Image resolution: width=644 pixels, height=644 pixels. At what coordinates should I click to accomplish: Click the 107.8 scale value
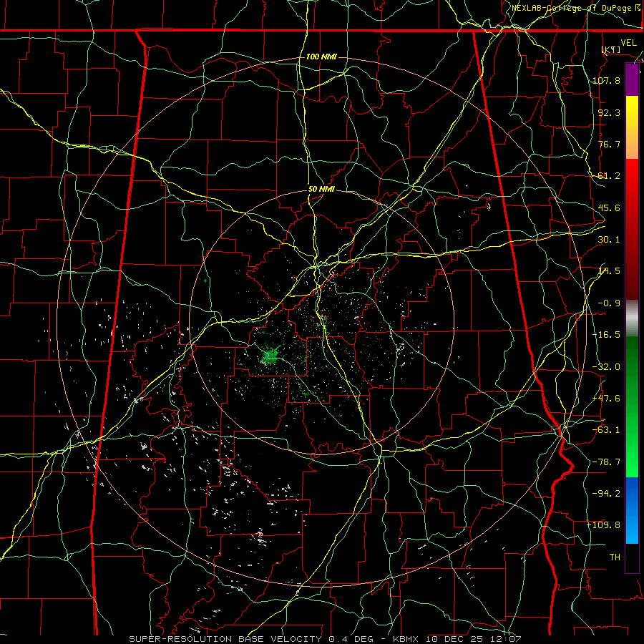point(607,80)
